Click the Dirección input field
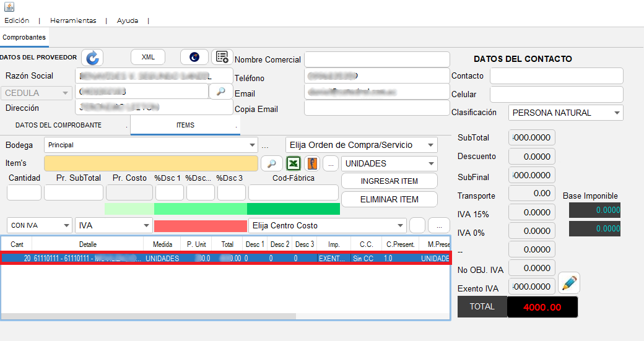Image resolution: width=644 pixels, height=341 pixels. pos(154,107)
